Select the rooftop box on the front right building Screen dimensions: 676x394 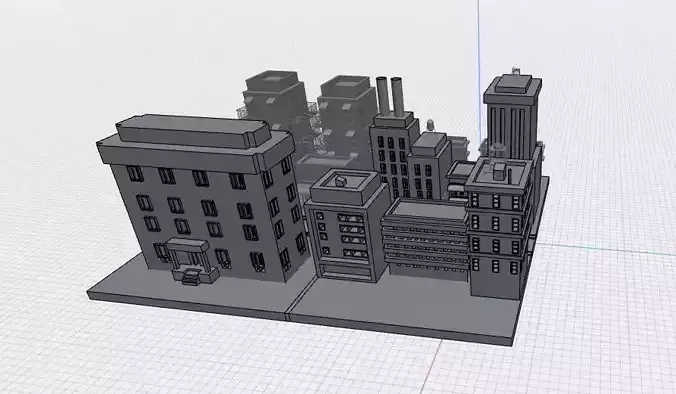click(500, 171)
